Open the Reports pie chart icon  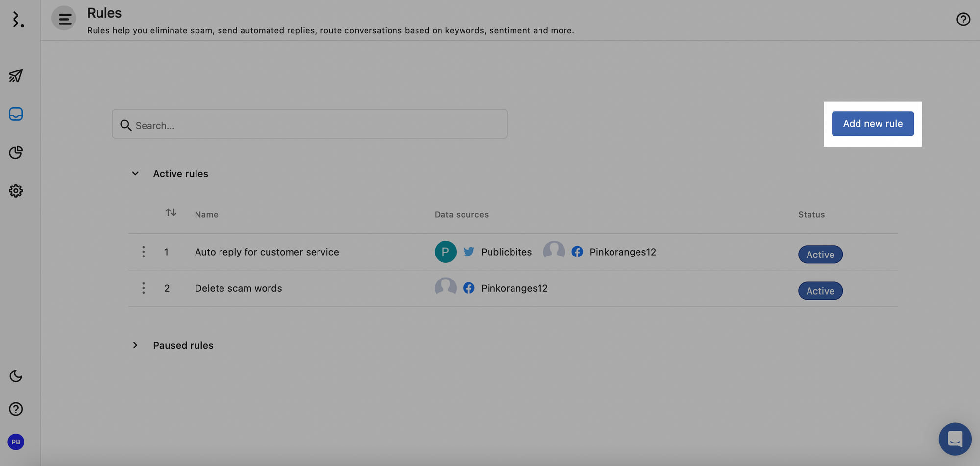coord(16,152)
